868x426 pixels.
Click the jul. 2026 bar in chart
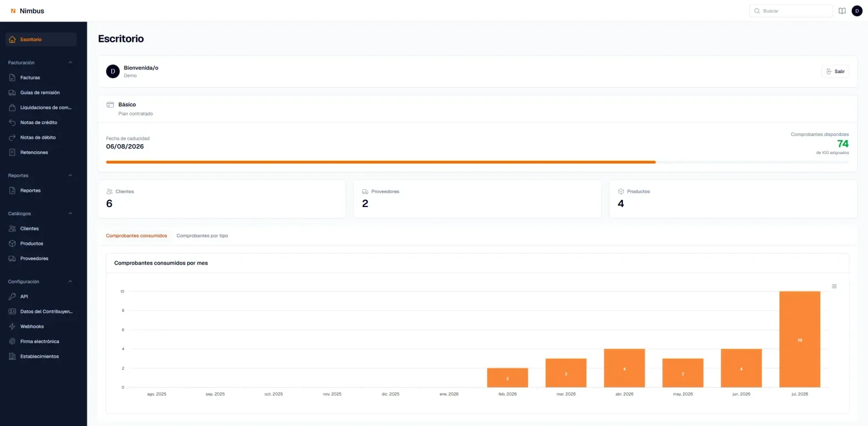click(x=800, y=339)
